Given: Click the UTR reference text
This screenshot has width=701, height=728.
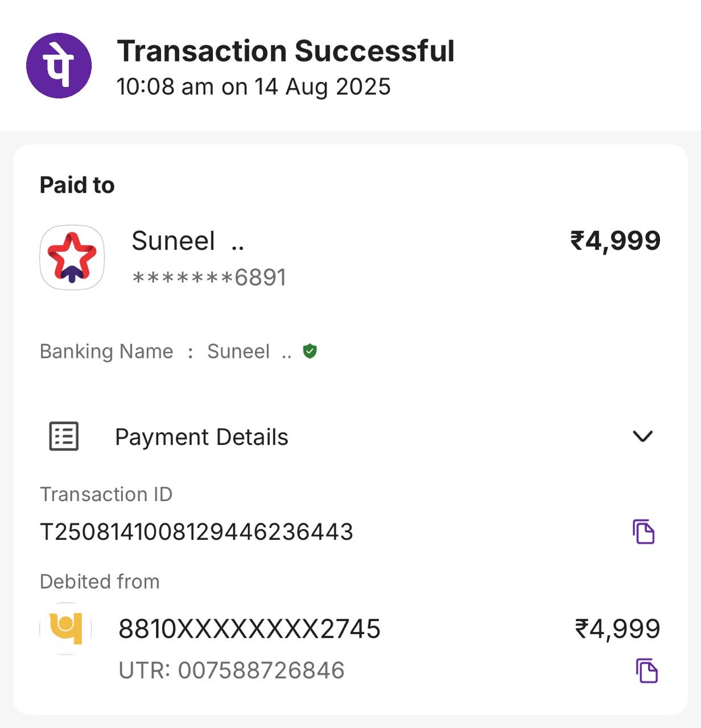Looking at the screenshot, I should point(232,671).
